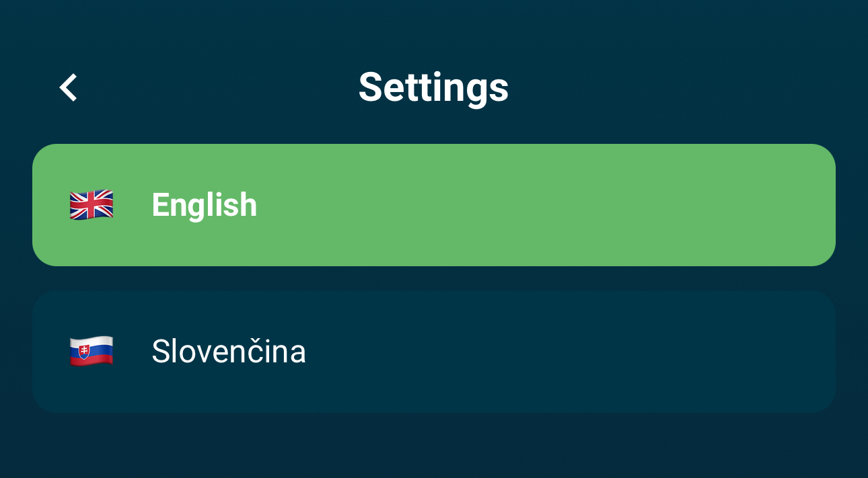Screen dimensions: 868x478
Task: Choose the Slovenčina language option
Action: tap(433, 351)
